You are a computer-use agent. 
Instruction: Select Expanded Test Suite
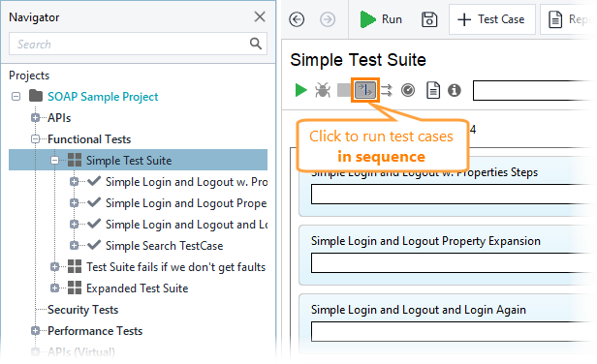[x=137, y=288]
